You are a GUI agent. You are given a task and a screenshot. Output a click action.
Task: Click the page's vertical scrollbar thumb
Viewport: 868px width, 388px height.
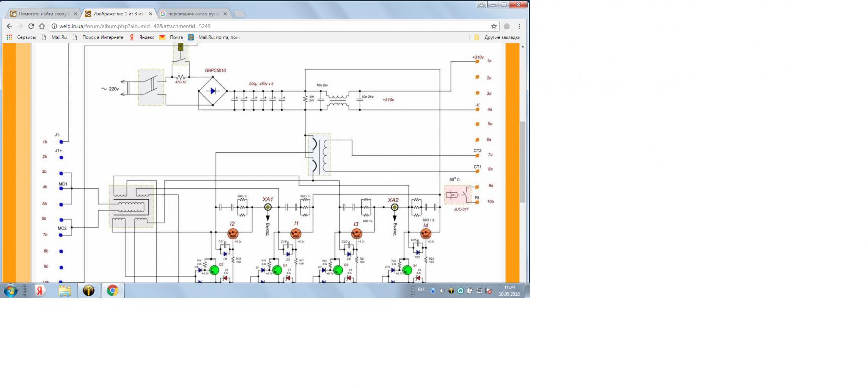(x=523, y=161)
